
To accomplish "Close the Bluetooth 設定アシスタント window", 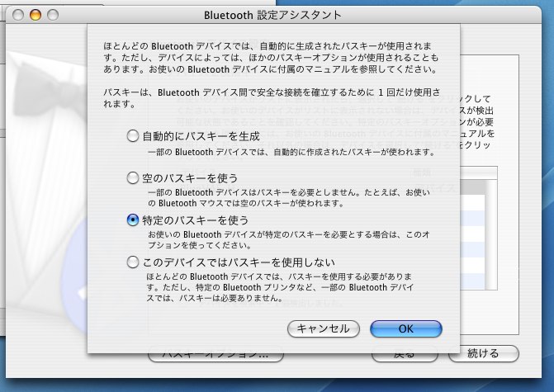I will click(x=18, y=15).
